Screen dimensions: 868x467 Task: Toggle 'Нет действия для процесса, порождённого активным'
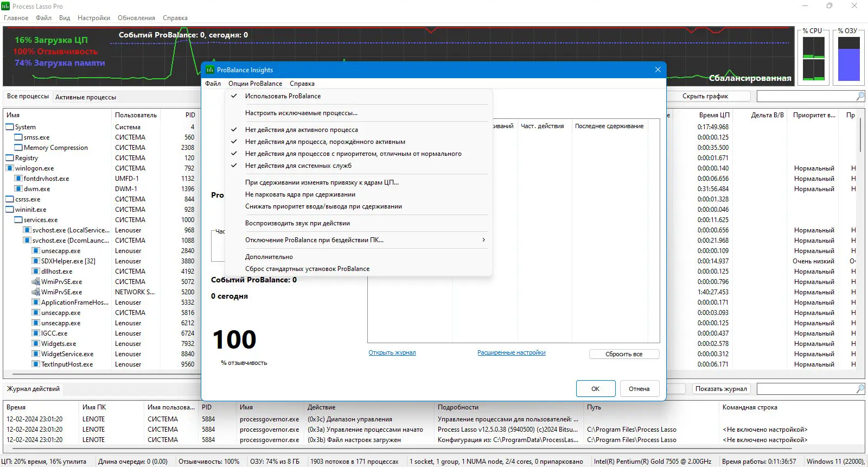click(x=358, y=142)
